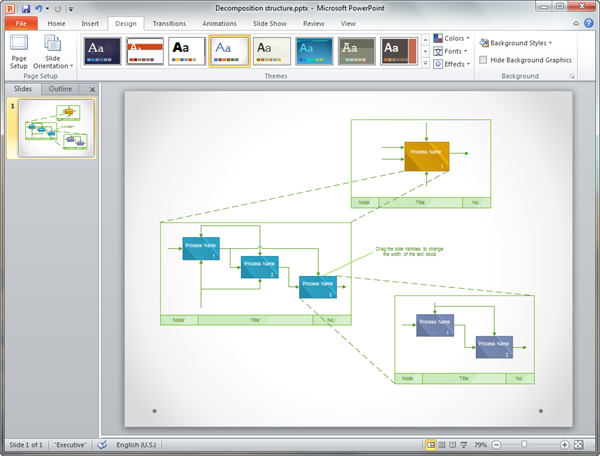This screenshot has width=600, height=456.
Task: Click the Undo icon in title bar
Action: click(x=38, y=8)
